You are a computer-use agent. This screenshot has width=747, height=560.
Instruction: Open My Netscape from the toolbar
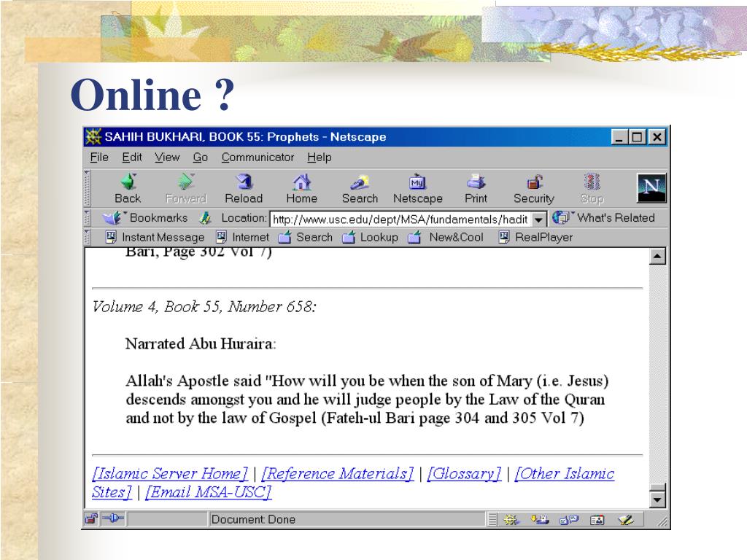pyautogui.click(x=418, y=189)
